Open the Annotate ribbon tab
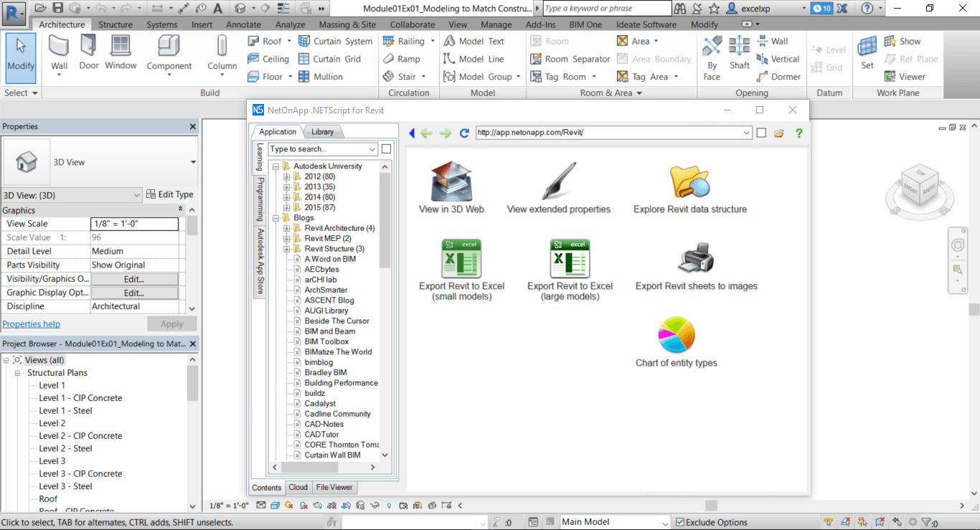Screen dimensions: 980x530 pyautogui.click(x=243, y=24)
